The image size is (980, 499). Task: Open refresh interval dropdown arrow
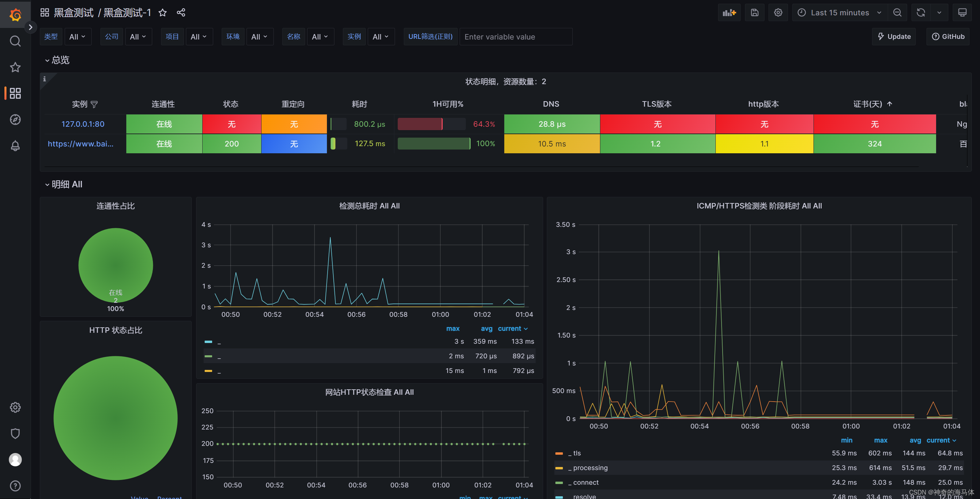[x=939, y=13]
